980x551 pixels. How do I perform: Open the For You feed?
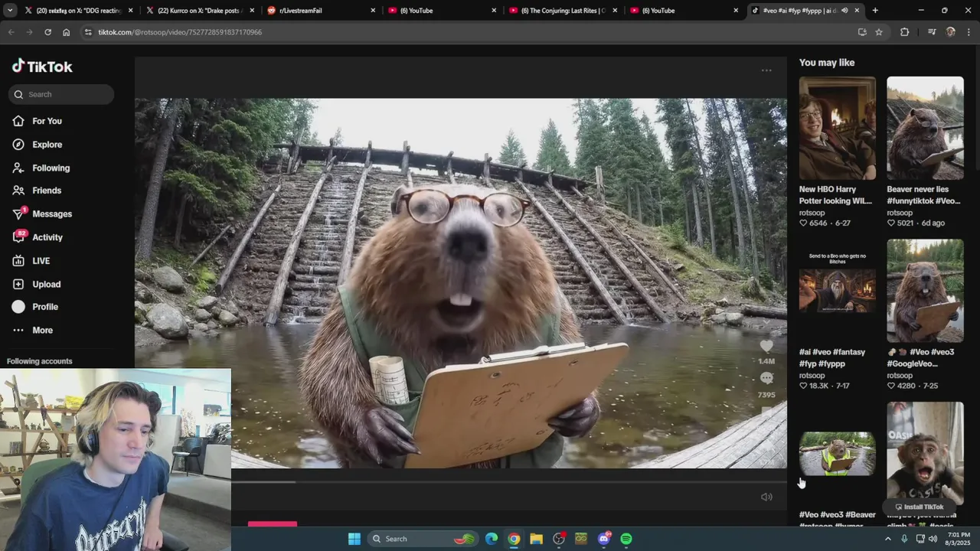[x=47, y=121]
